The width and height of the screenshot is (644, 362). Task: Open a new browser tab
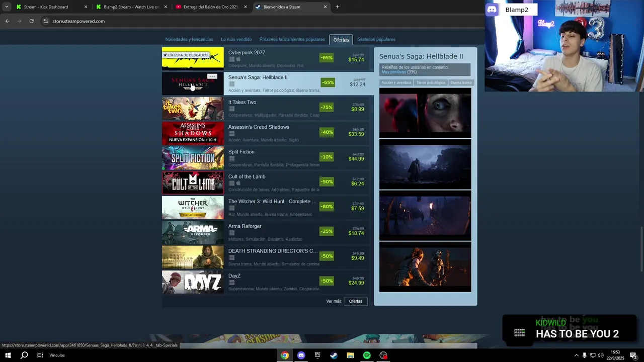[337, 7]
